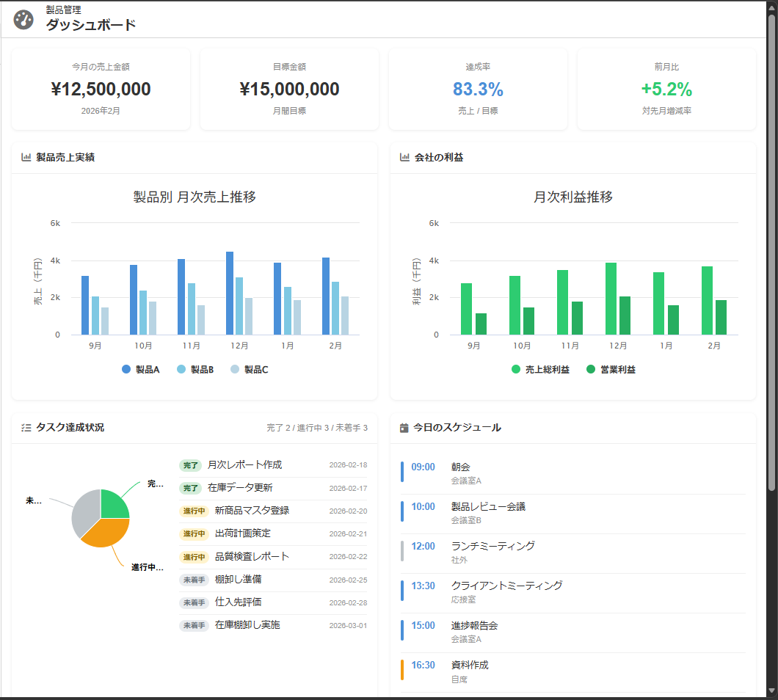Viewport: 778px width, 700px height.
Task: Select task 仕入先評価
Action: [238, 602]
